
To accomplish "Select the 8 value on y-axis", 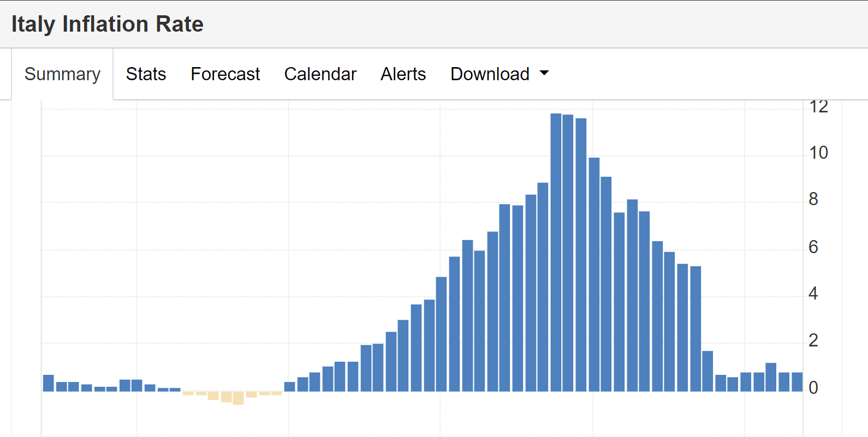I will [x=813, y=200].
